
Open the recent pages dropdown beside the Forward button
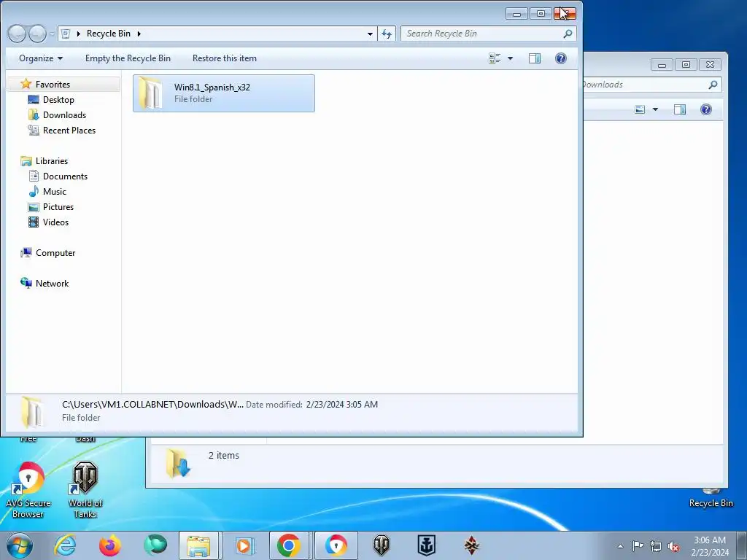52,34
